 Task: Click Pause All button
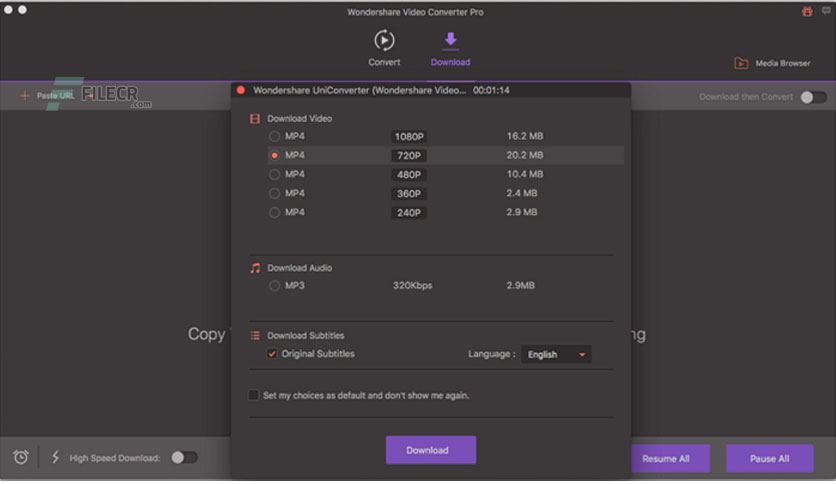coord(769,459)
